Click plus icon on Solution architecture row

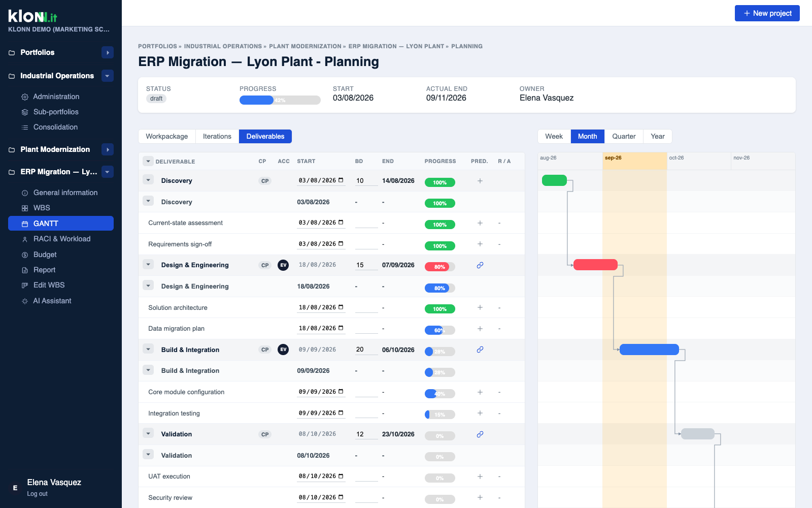pyautogui.click(x=480, y=307)
